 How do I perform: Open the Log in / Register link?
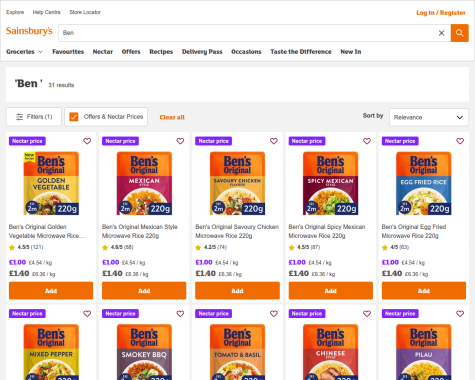441,13
